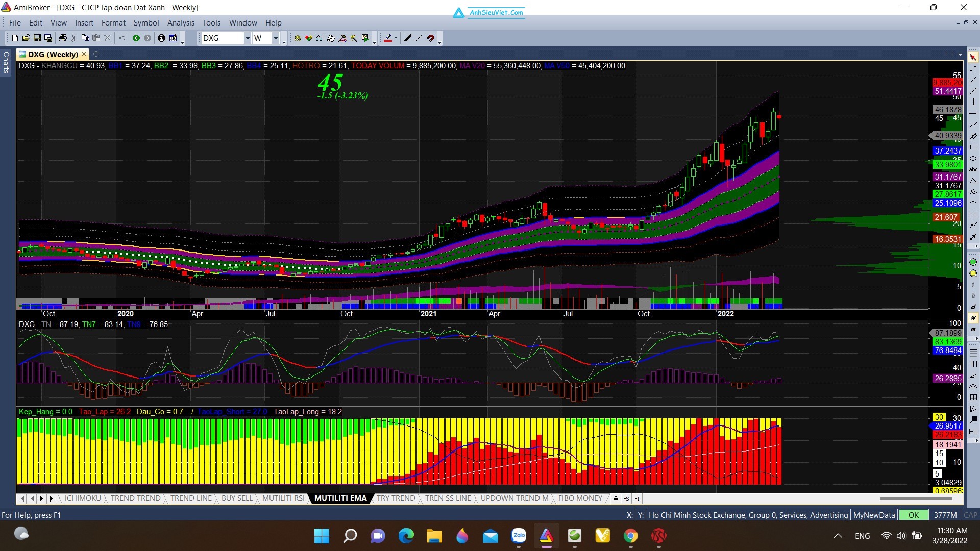This screenshot has height=551, width=980.
Task: Toggle the thick line style button
Action: click(407, 38)
